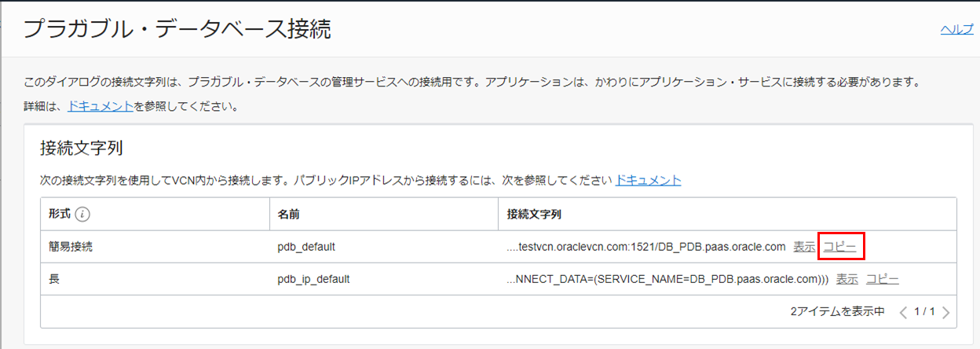This screenshot has height=349, width=980.
Task: Click the 接続文字列 column header
Action: click(534, 215)
